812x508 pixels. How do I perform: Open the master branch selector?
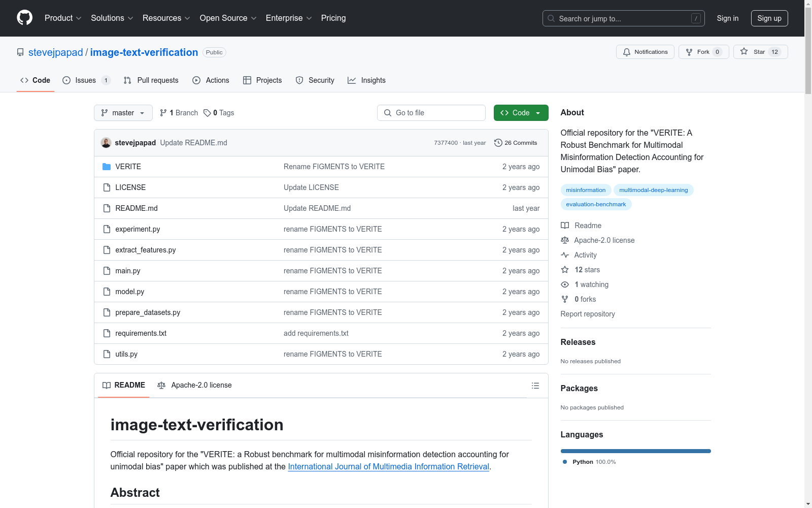[x=123, y=113]
